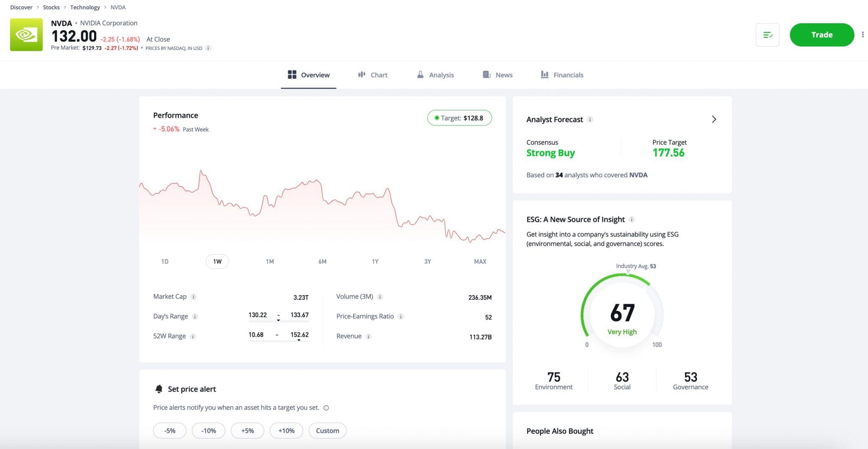The image size is (868, 449).
Task: Set a +10% price alert
Action: point(287,430)
